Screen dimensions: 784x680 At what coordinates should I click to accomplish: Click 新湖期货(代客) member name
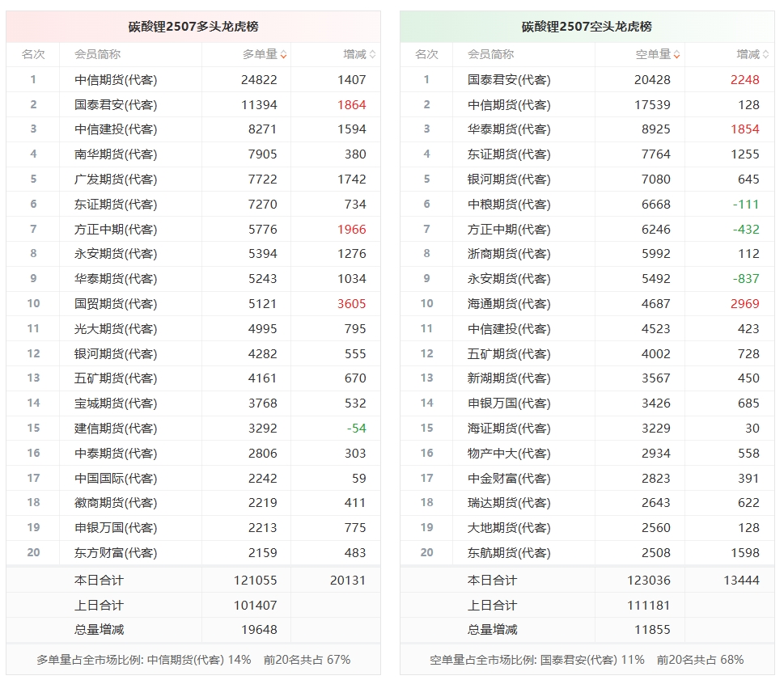pyautogui.click(x=509, y=378)
